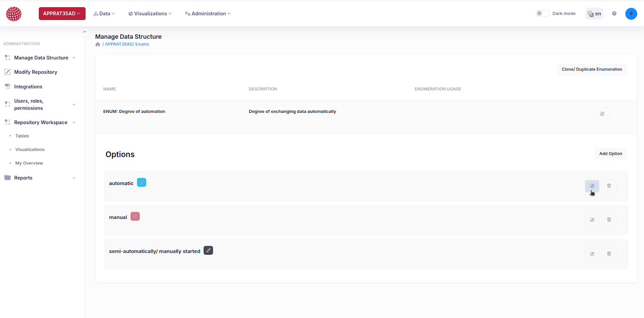644x318 pixels.
Task: Click the Users, roles, permissions sidebar icon
Action: pyautogui.click(x=8, y=104)
